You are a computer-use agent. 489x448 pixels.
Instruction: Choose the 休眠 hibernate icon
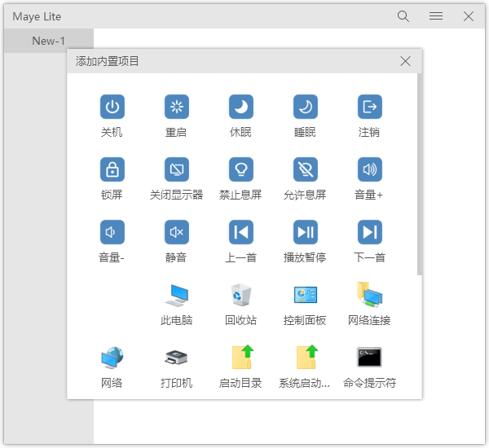point(240,107)
